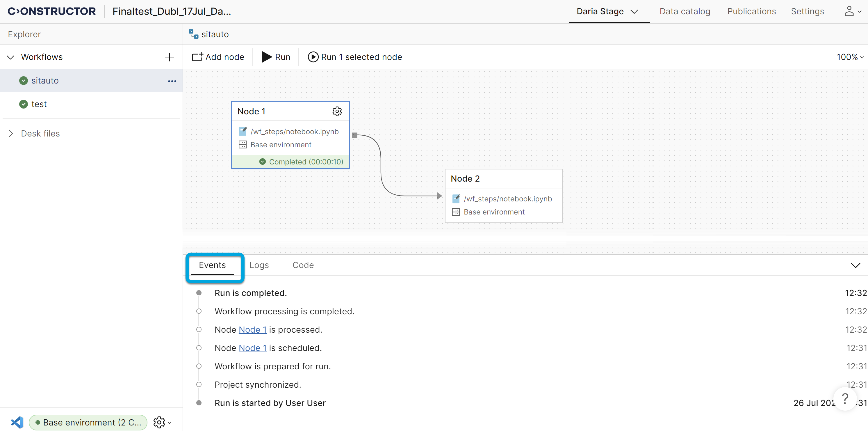Click the VS Code icon
868x431 pixels.
click(17, 422)
